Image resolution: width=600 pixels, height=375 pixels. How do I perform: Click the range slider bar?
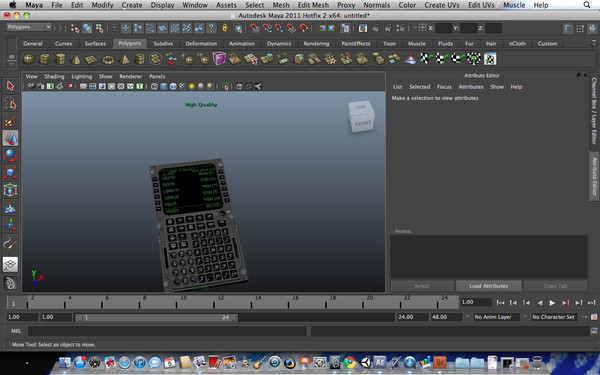(156, 317)
